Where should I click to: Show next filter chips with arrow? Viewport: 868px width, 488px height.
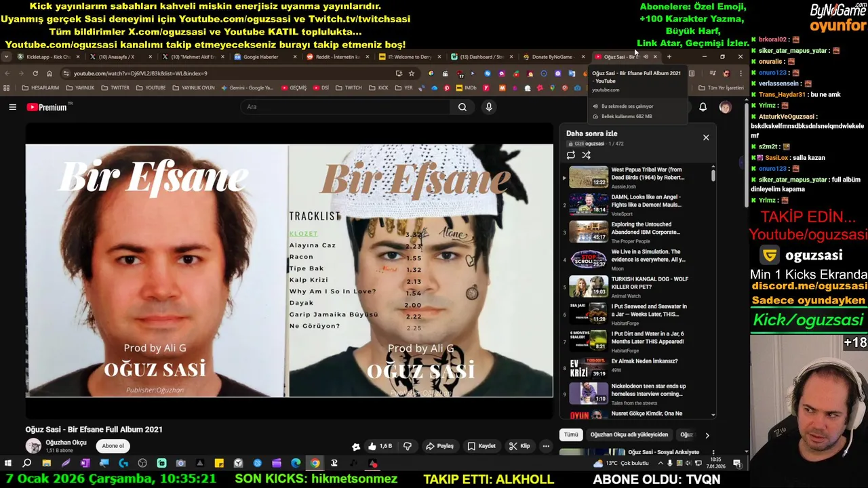(x=707, y=435)
